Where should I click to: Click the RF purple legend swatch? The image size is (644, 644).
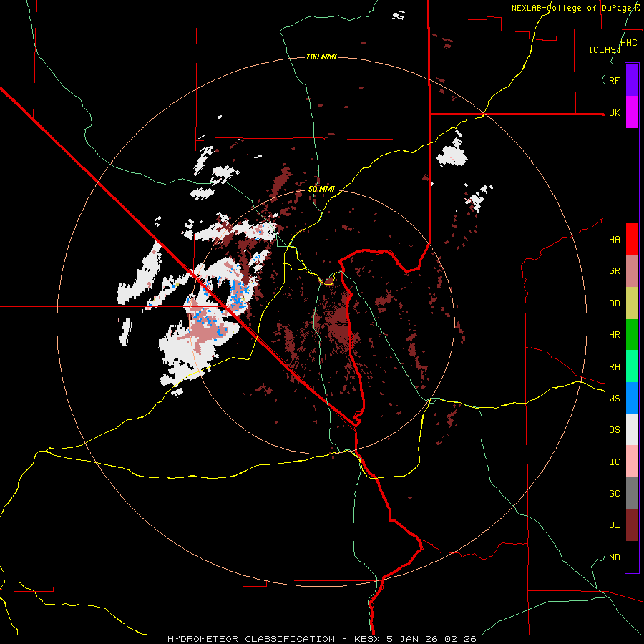[x=632, y=80]
